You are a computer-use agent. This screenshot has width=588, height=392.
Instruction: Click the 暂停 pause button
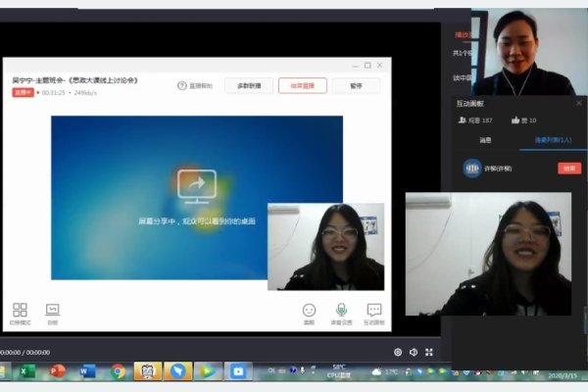tap(356, 85)
